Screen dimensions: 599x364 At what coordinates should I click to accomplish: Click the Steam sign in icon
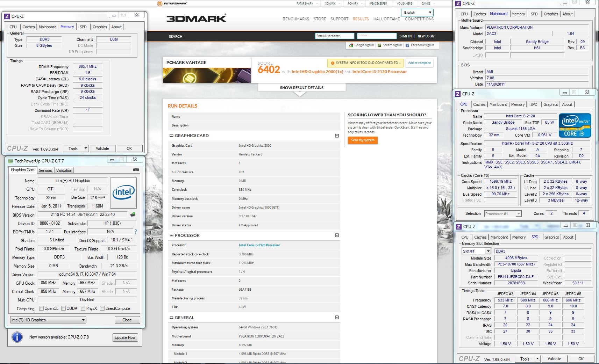[x=379, y=45]
